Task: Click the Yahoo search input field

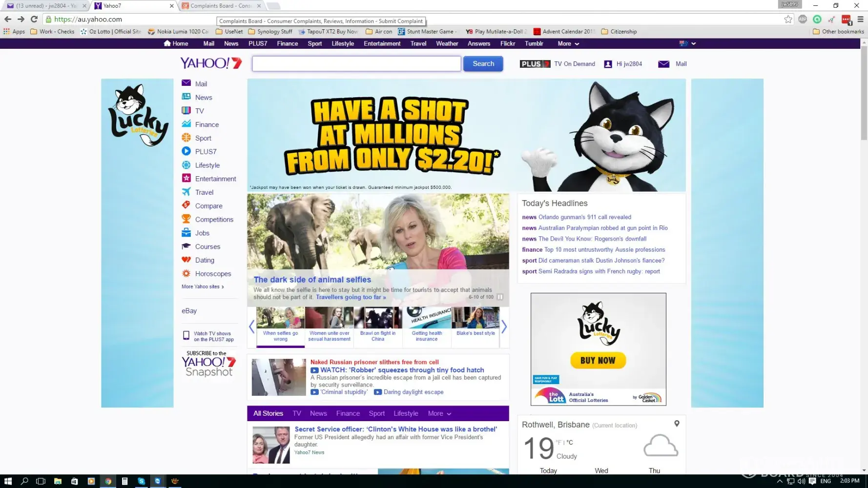Action: (x=356, y=63)
